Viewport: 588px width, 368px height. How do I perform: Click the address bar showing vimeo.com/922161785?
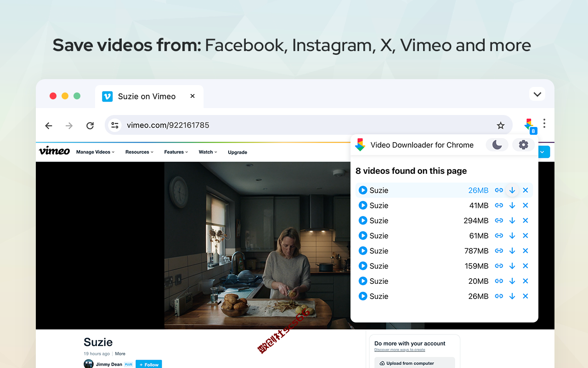[309, 125]
